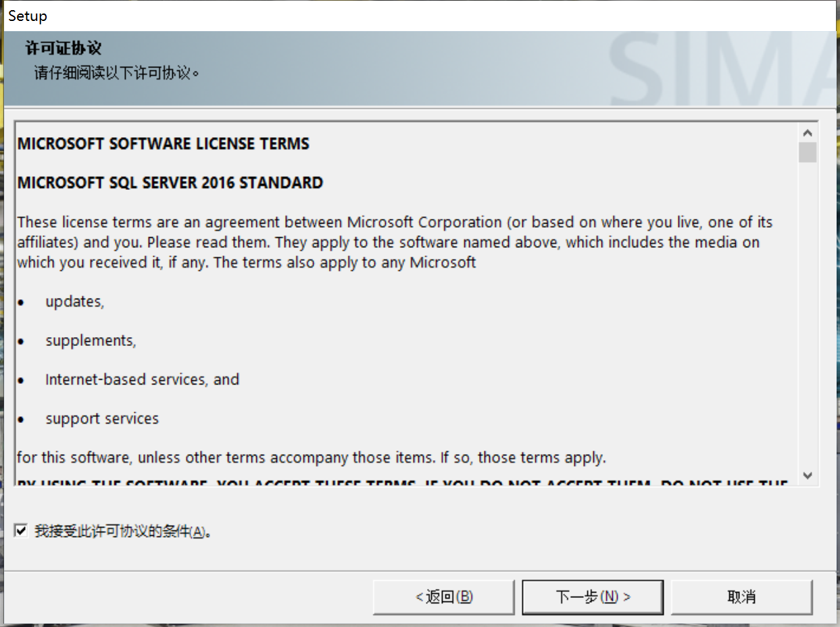The image size is (840, 627).
Task: Click the license text scroll up arrow
Action: pyautogui.click(x=808, y=133)
